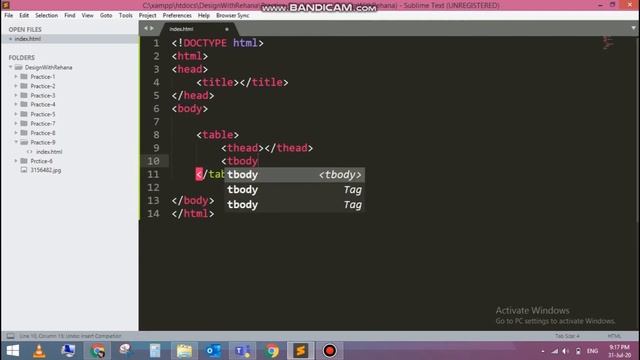
Task: Choose the first tbody <tbody> autocomplete suggestion
Action: (294, 175)
